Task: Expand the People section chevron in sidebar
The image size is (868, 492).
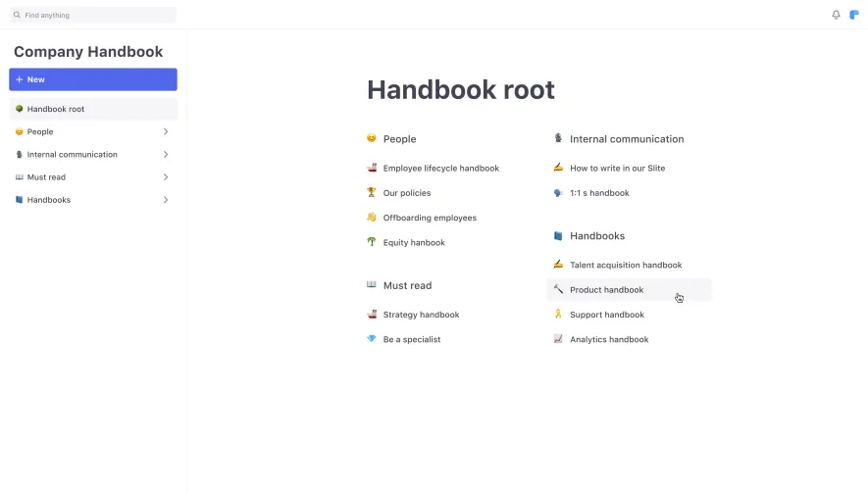Action: 166,131
